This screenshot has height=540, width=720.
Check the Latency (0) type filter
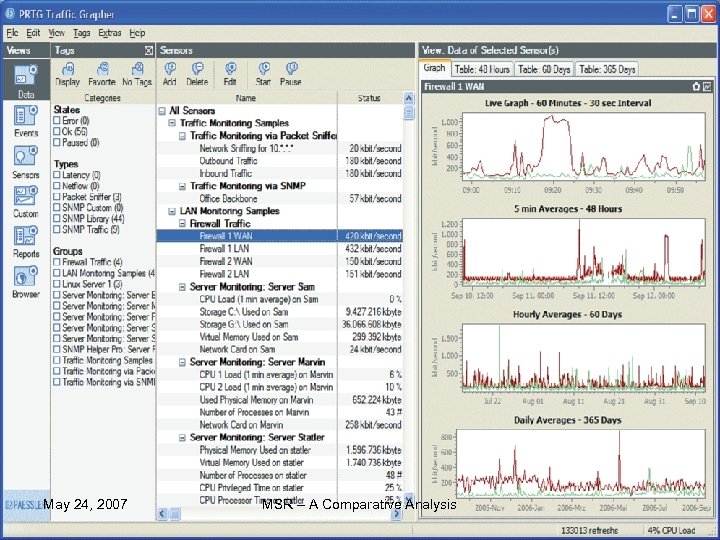[x=57, y=175]
